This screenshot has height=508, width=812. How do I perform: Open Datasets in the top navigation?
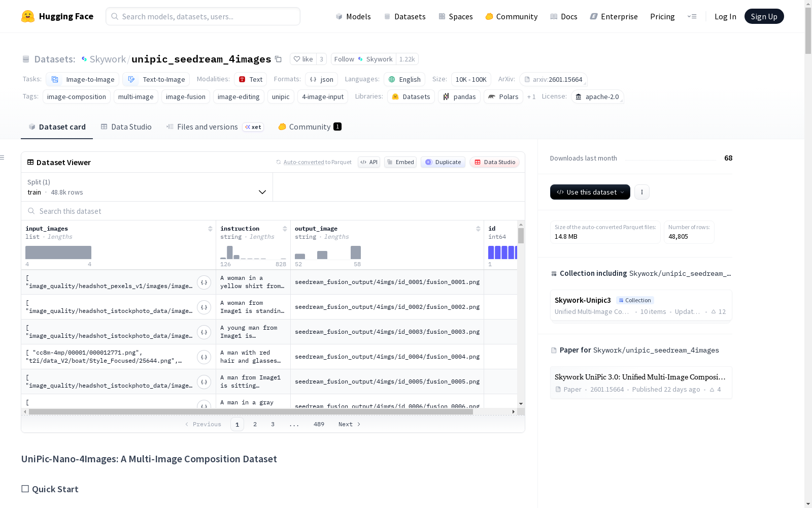tap(404, 16)
